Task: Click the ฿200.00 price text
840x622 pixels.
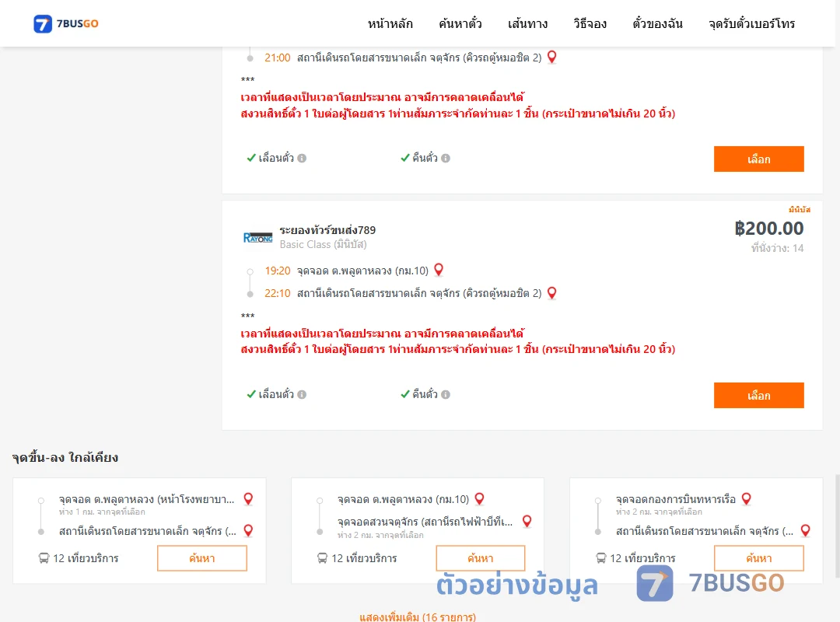Action: pyautogui.click(x=768, y=229)
